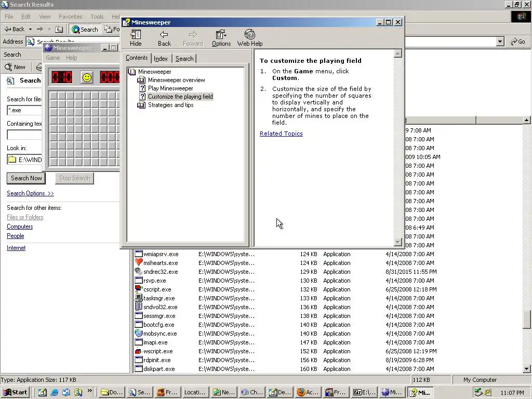Click the mshearts.exe heart icon

(x=138, y=262)
